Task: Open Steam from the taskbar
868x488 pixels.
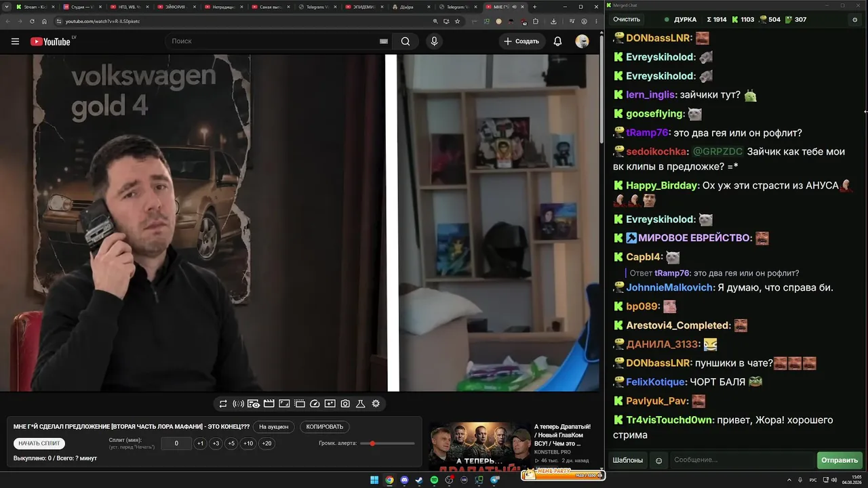Action: coord(419,481)
